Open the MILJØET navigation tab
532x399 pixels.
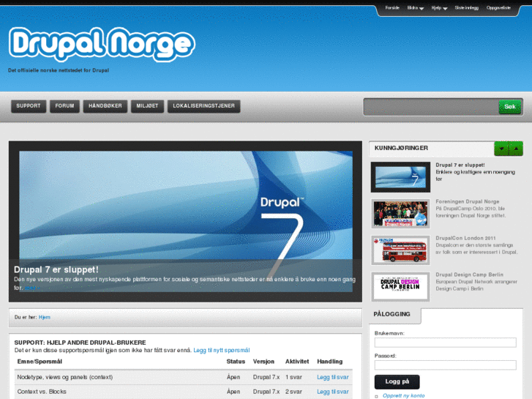pos(147,106)
